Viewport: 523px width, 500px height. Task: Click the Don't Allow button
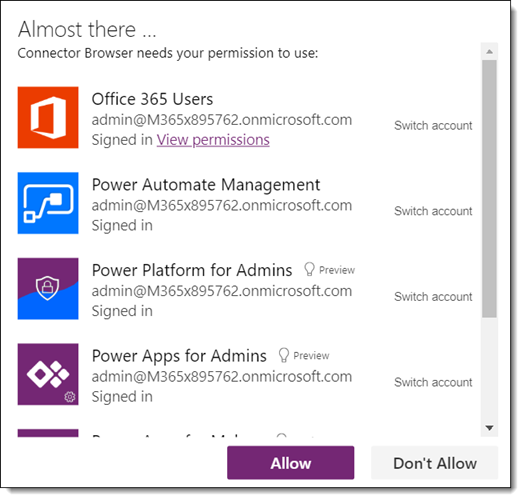tap(434, 463)
